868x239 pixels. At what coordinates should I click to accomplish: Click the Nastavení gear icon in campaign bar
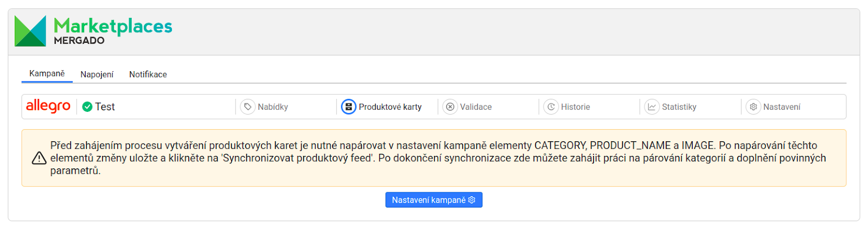tap(754, 107)
